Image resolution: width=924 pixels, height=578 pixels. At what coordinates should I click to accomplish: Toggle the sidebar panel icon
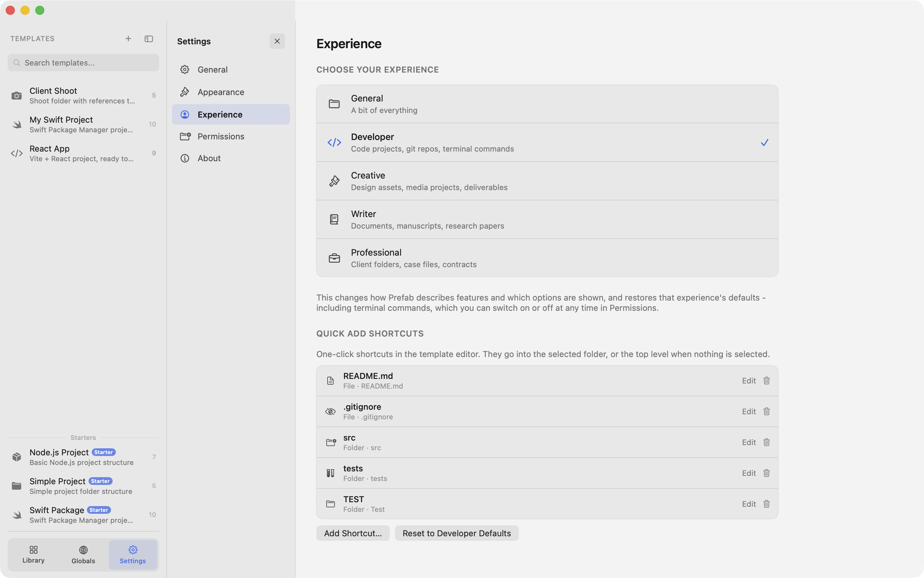(x=149, y=39)
